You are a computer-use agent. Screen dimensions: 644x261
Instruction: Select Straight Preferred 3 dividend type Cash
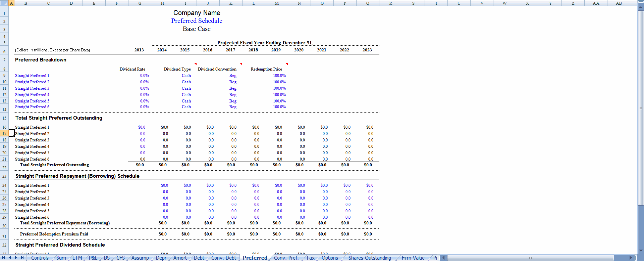(186, 88)
